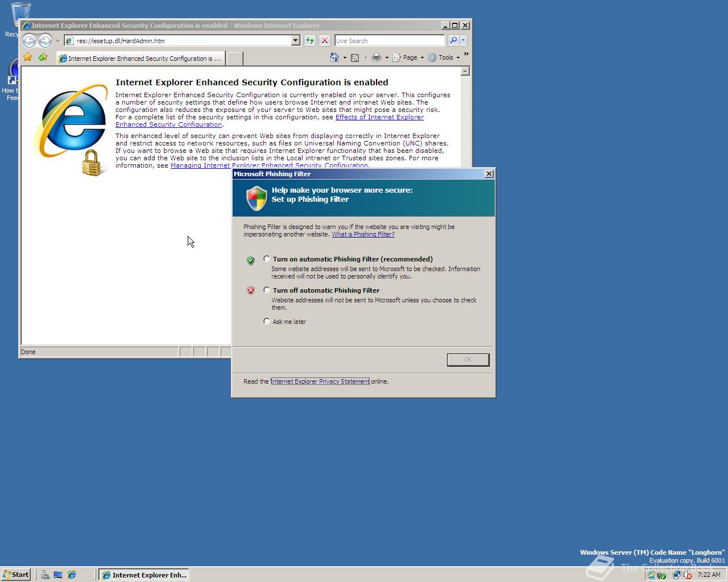The height and width of the screenshot is (582, 728).
Task: Open Favorites Center star icon
Action: coord(28,57)
